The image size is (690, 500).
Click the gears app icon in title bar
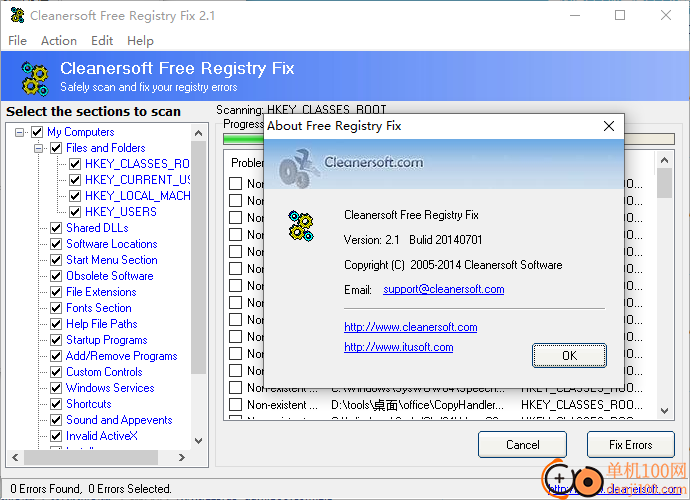click(17, 15)
